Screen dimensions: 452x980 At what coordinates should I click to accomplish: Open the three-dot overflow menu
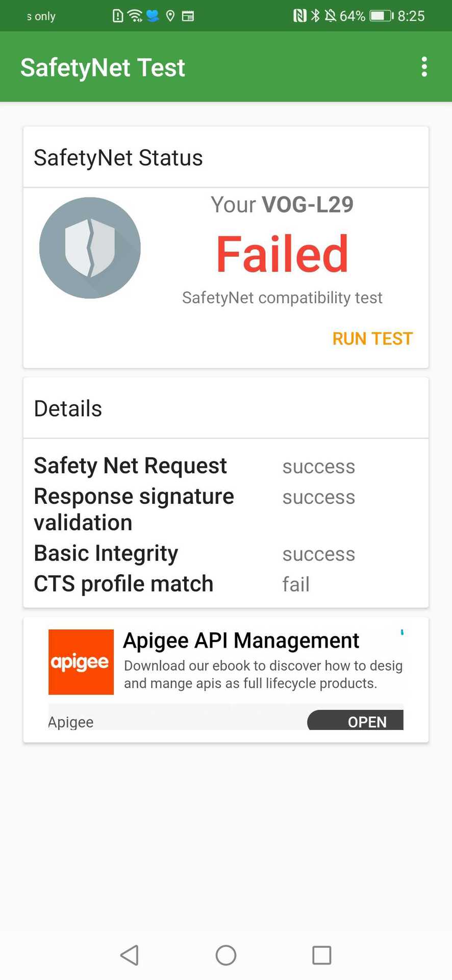424,67
